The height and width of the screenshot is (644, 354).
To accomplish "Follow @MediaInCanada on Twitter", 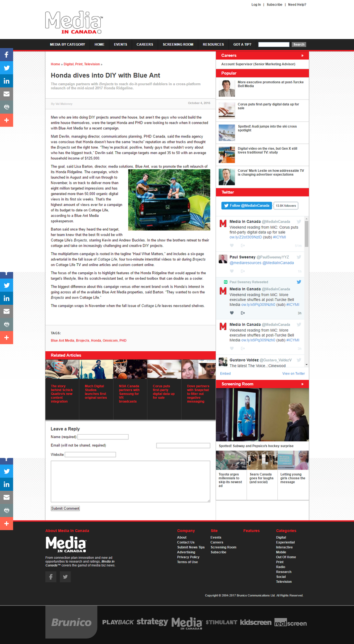I will [247, 205].
